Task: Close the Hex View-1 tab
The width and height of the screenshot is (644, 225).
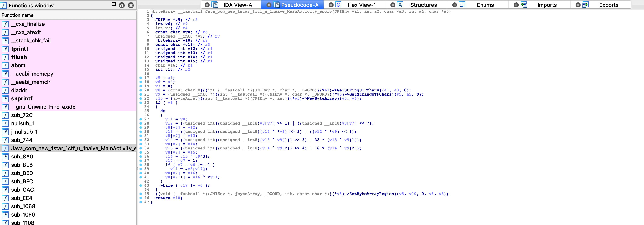Action: pos(331,5)
